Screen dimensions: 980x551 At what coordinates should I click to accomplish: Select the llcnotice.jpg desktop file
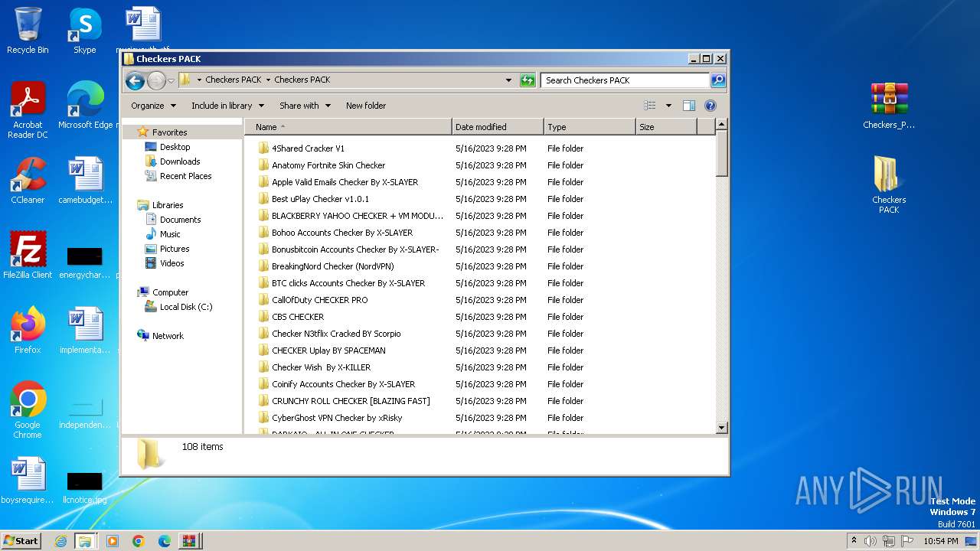tap(85, 488)
